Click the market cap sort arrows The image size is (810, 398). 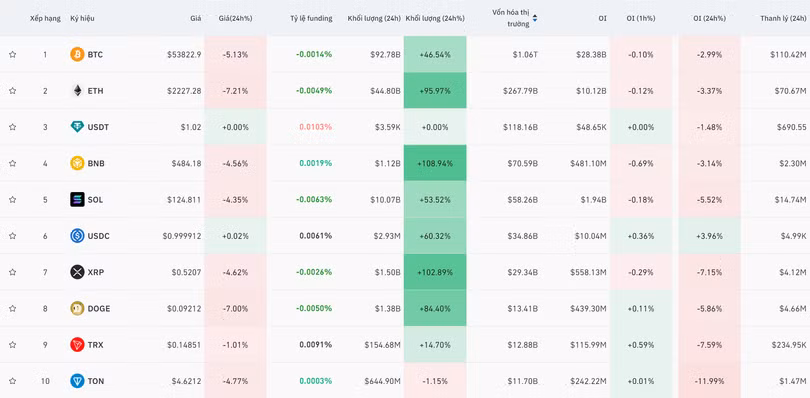click(x=535, y=18)
